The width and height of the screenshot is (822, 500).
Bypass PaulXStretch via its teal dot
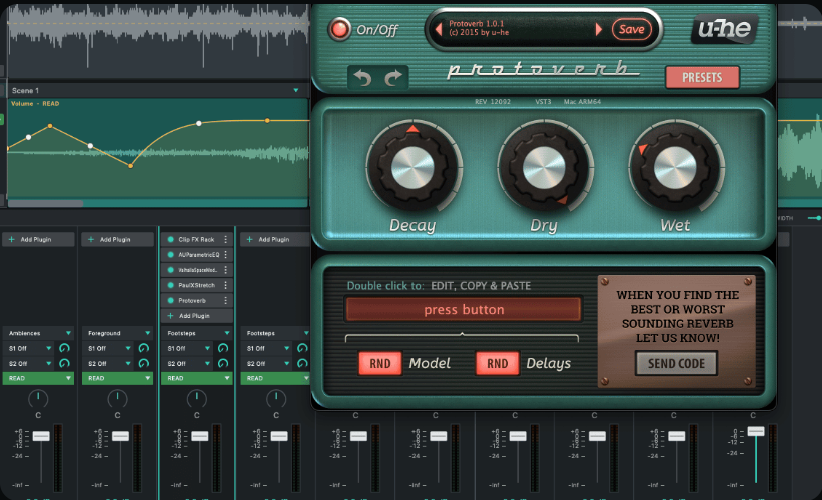click(x=170, y=285)
